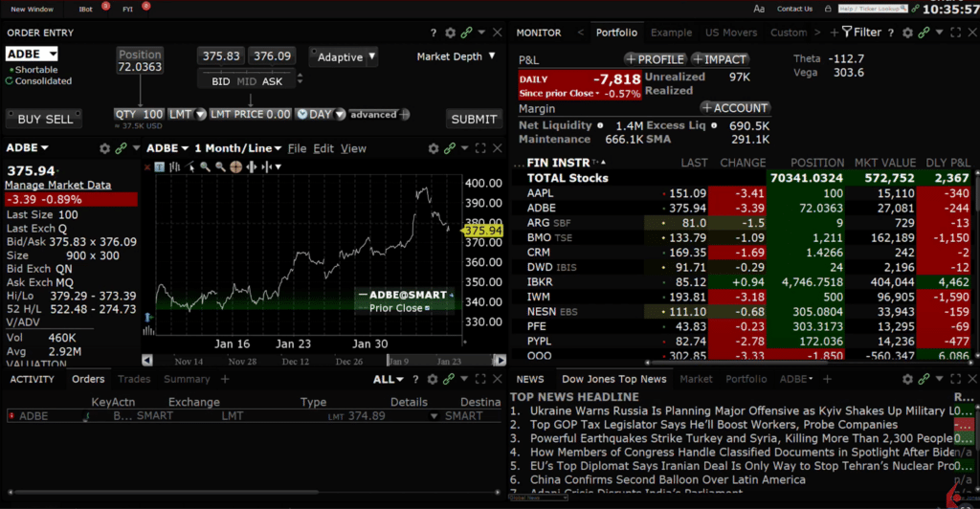Select the chart trendline pointer tool
The width and height of the screenshot is (980, 509).
(190, 166)
